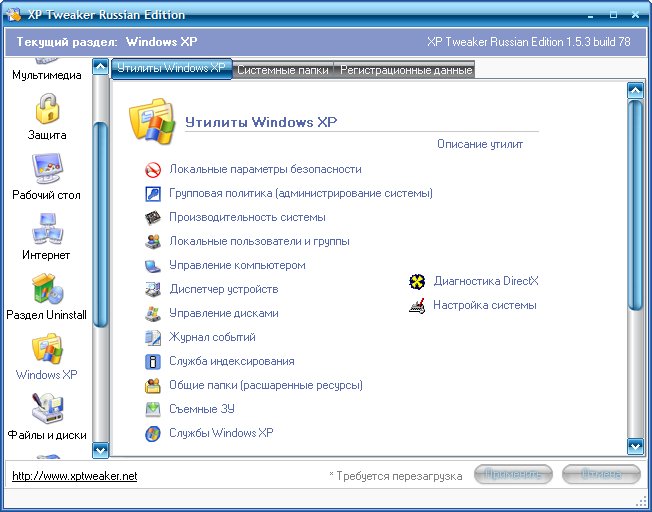The image size is (652, 512).
Task: Click the Служба индексирования icon
Action: coord(153,361)
